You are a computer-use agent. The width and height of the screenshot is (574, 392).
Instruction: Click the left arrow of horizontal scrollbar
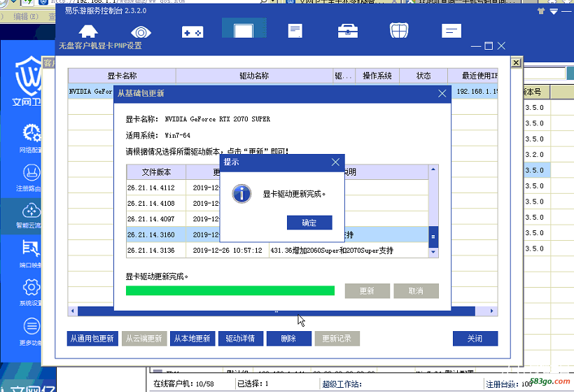pyautogui.click(x=71, y=311)
